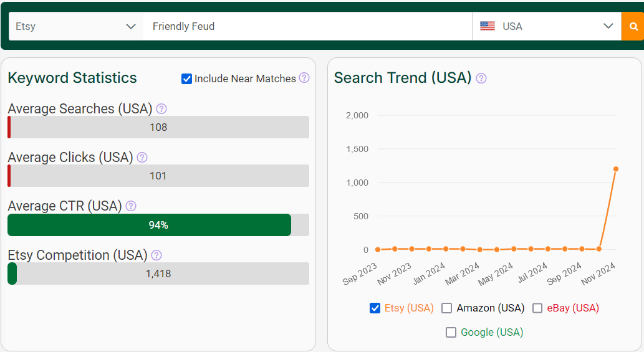Open the Etsy marketplace dropdown
This screenshot has height=352, width=644.
(76, 26)
